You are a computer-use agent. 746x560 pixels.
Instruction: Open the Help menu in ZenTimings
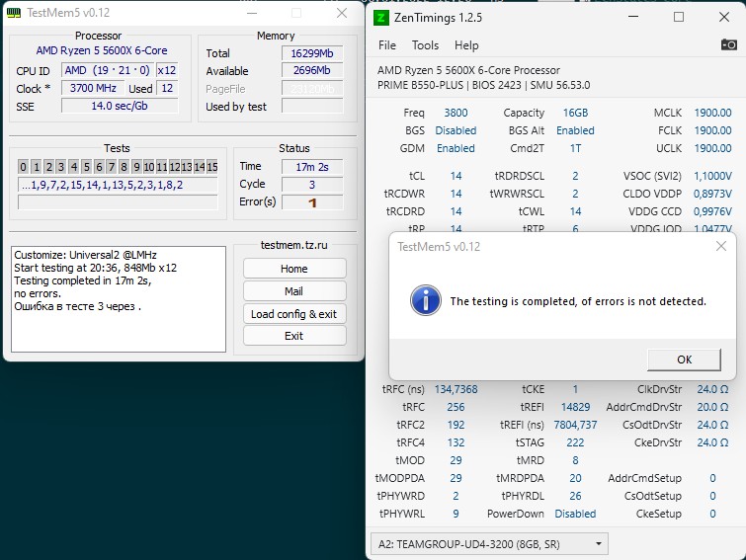click(466, 45)
